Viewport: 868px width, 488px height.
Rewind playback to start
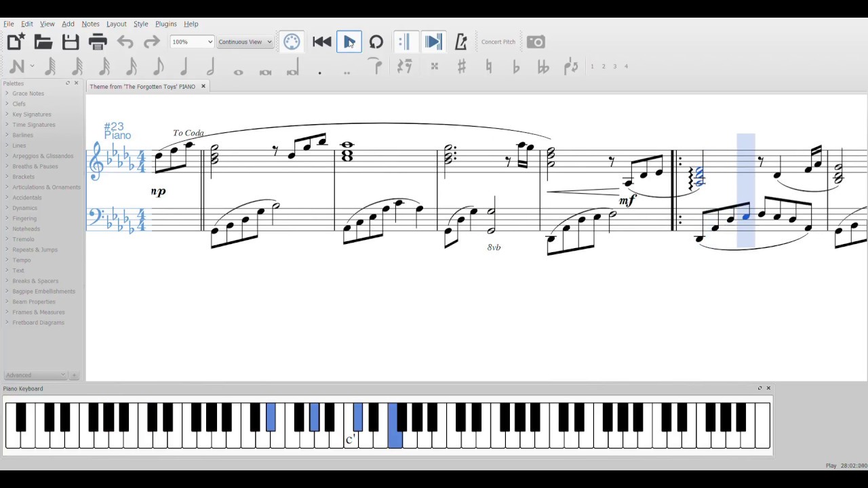pos(322,42)
